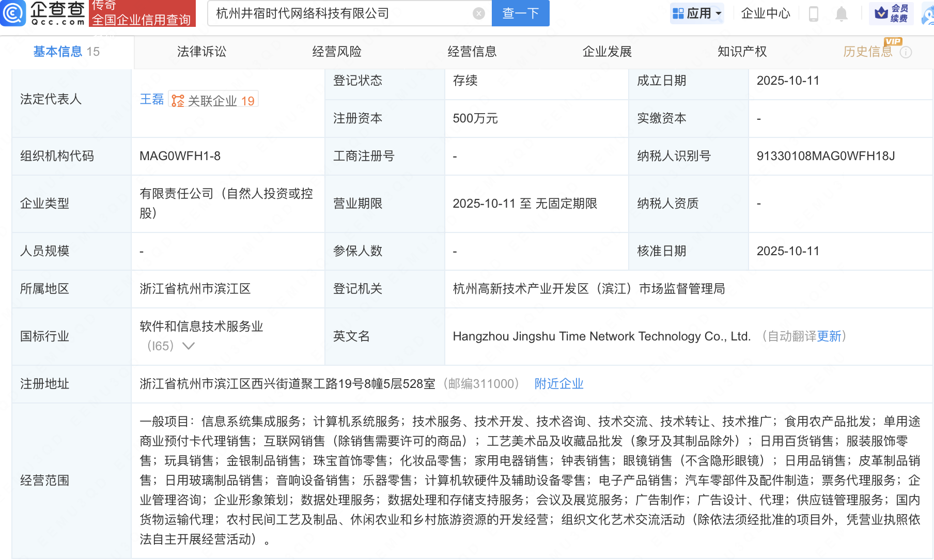Focus the company name search field
The width and height of the screenshot is (934, 560).
[x=341, y=13]
